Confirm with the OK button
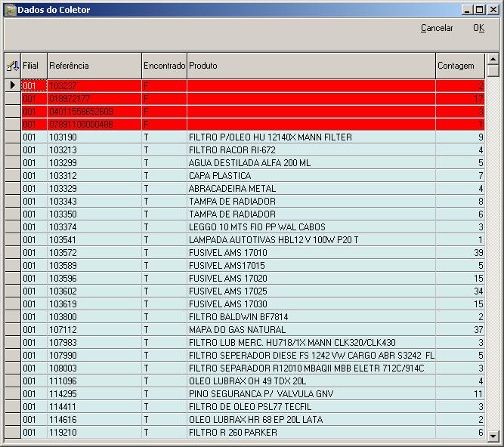 coord(478,28)
